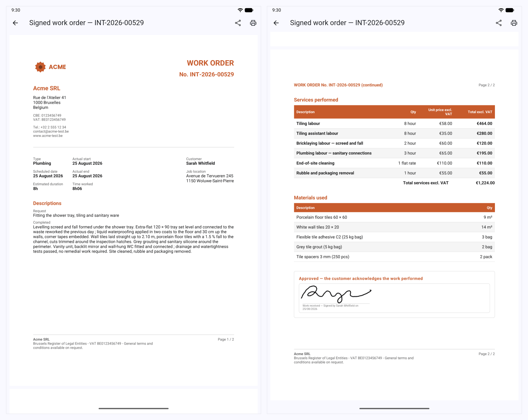Select the 'End-of-site cleaning' row
This screenshot has height=420, width=528.
pyautogui.click(x=394, y=163)
